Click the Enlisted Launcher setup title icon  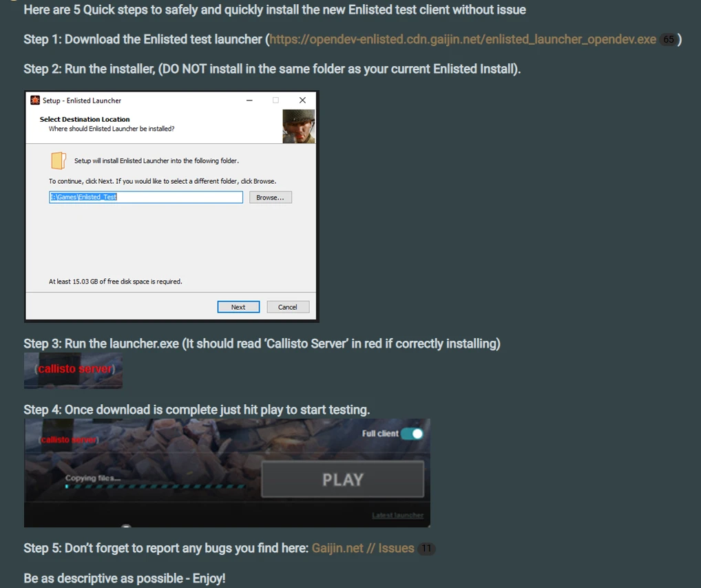click(x=35, y=100)
